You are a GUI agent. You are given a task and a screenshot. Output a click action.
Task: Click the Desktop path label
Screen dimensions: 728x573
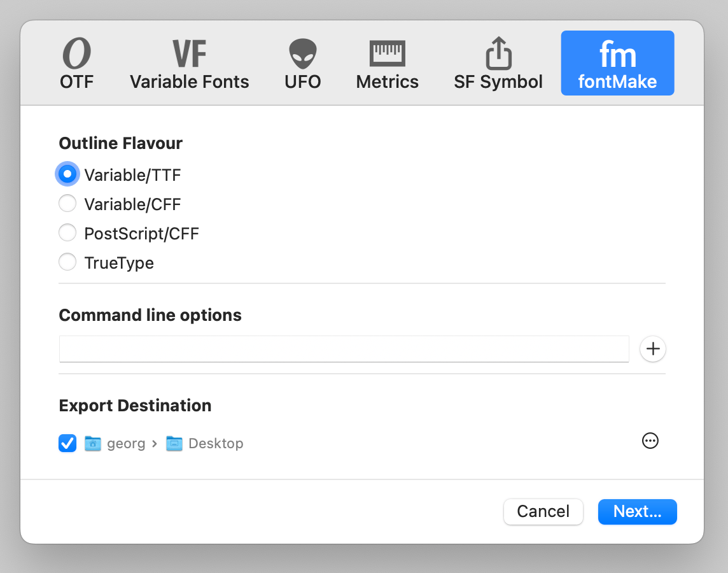tap(216, 444)
